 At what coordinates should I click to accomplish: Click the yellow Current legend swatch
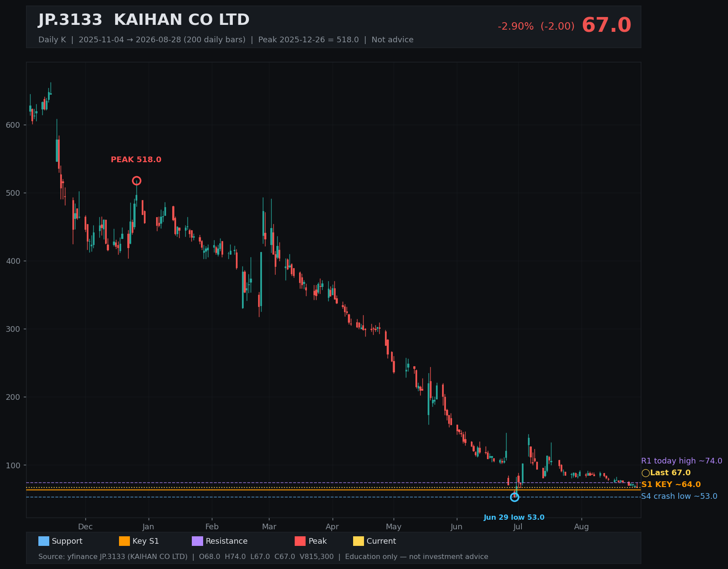[358, 541]
